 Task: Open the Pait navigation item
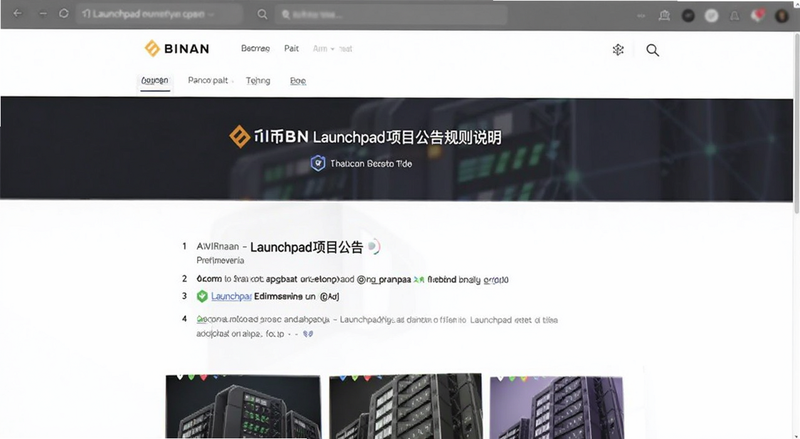291,48
